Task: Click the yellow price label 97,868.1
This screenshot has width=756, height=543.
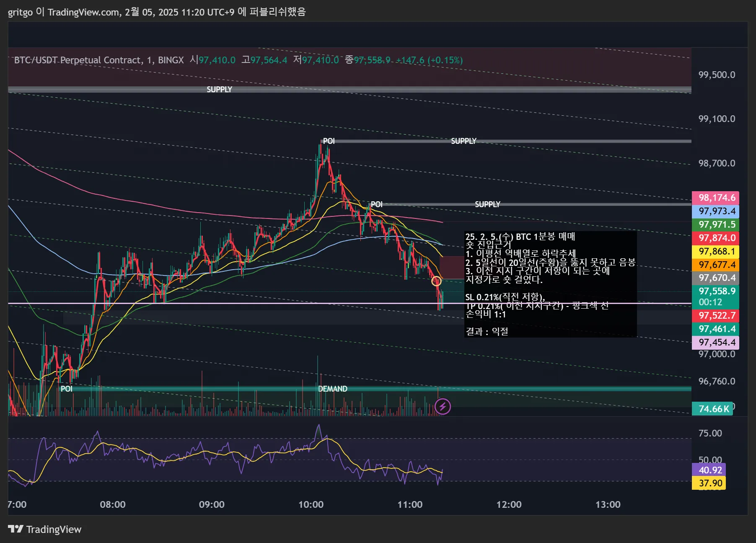Action: [715, 251]
